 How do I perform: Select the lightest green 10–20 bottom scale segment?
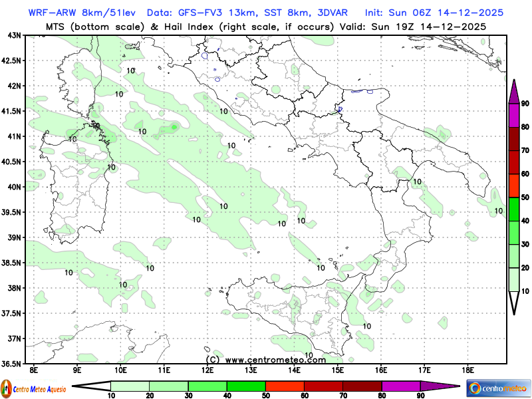point(130,386)
